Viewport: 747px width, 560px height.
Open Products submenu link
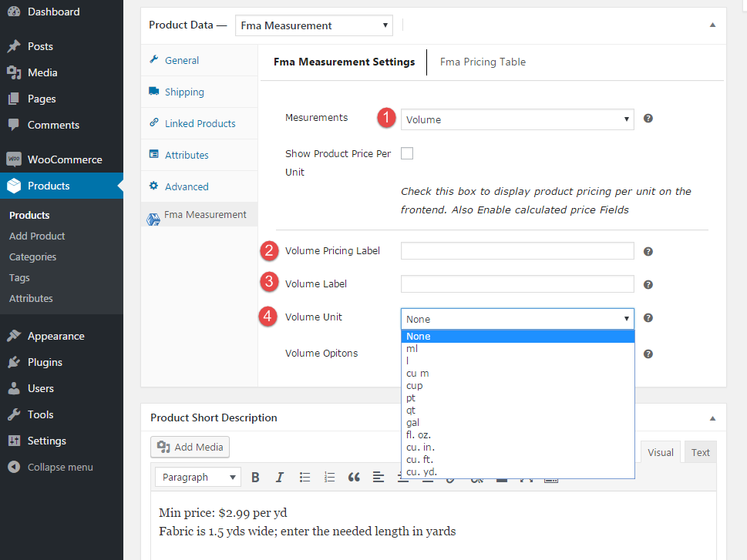(29, 215)
